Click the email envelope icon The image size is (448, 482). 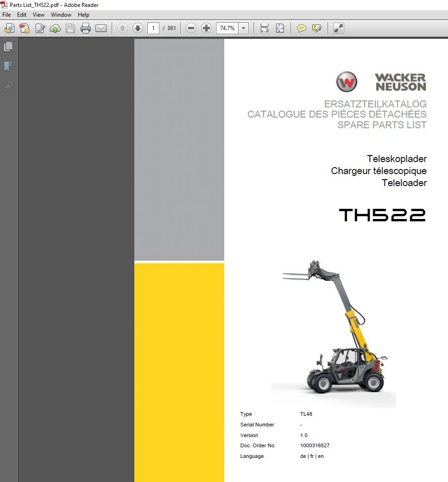pyautogui.click(x=101, y=28)
